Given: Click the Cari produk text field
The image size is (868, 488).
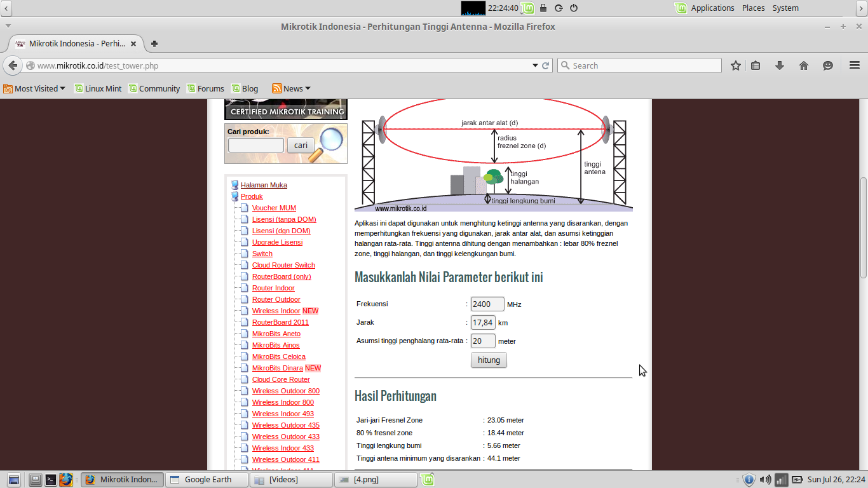Looking at the screenshot, I should pos(256,146).
